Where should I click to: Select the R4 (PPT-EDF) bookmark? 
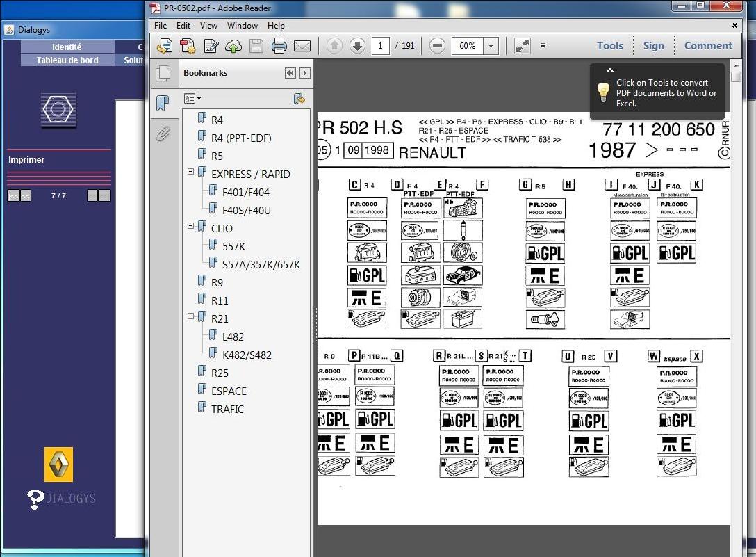coord(241,138)
